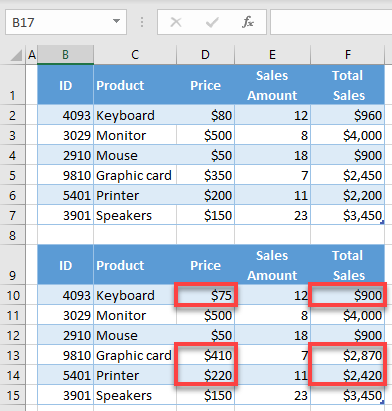Select the $2,450 total sales cell
The image size is (392, 411).
click(x=348, y=175)
